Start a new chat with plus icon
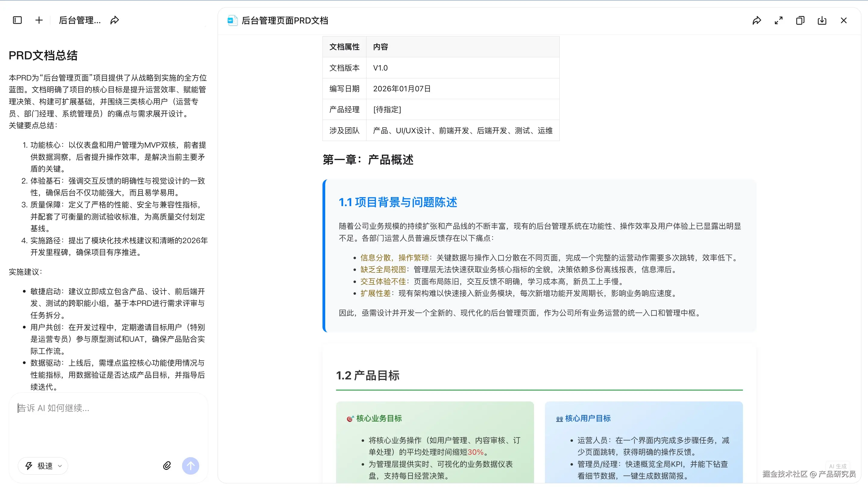The height and width of the screenshot is (490, 868). click(x=39, y=20)
